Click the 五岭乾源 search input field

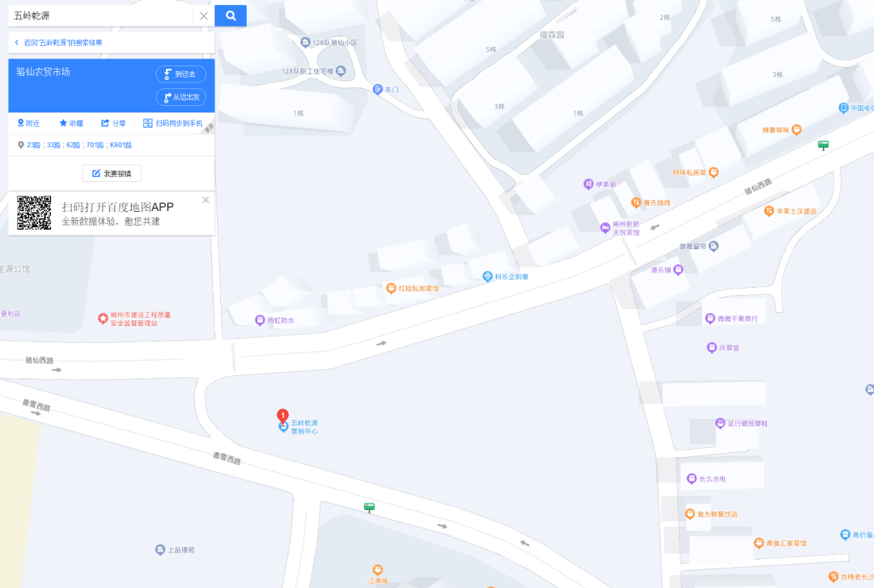101,15
